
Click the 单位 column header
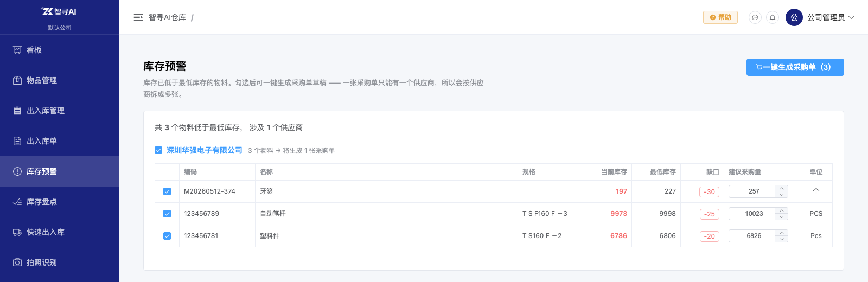point(816,172)
